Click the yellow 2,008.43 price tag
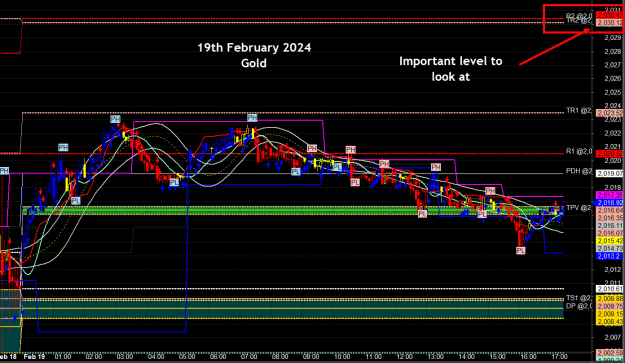The width and height of the screenshot is (625, 363). 609,322
